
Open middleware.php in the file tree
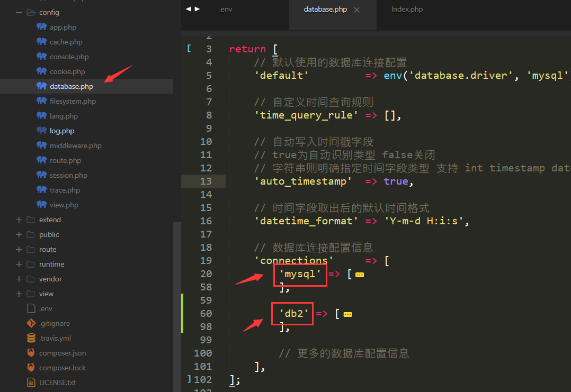click(x=75, y=145)
